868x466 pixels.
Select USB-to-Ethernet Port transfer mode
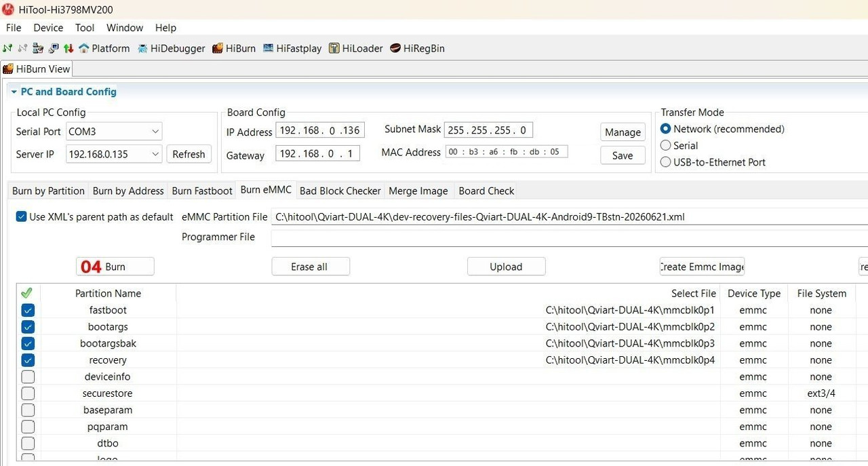[x=666, y=162]
